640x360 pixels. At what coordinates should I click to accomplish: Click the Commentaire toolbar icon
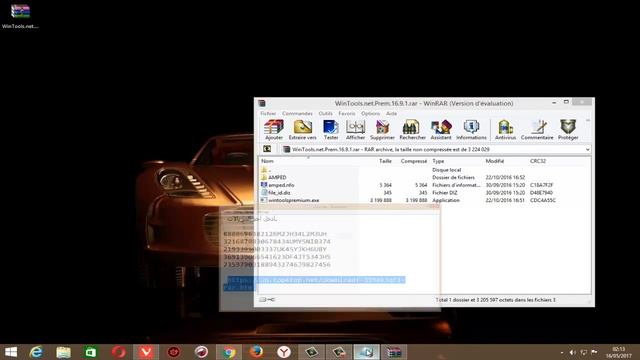(537, 130)
